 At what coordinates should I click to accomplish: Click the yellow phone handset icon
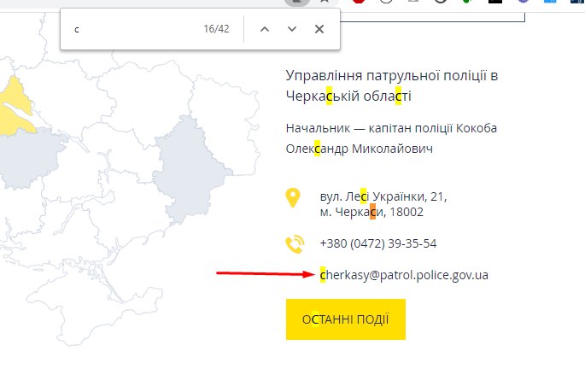tap(295, 244)
